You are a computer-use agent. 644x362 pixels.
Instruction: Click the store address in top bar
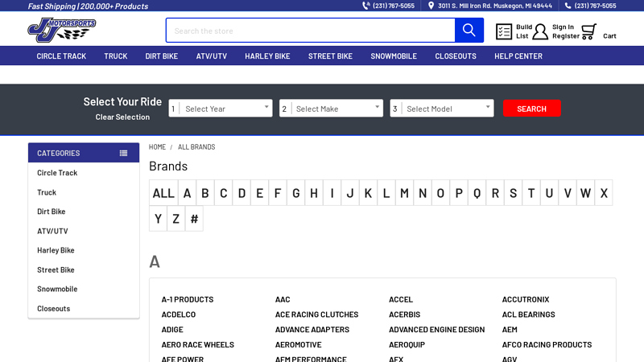coord(495,6)
